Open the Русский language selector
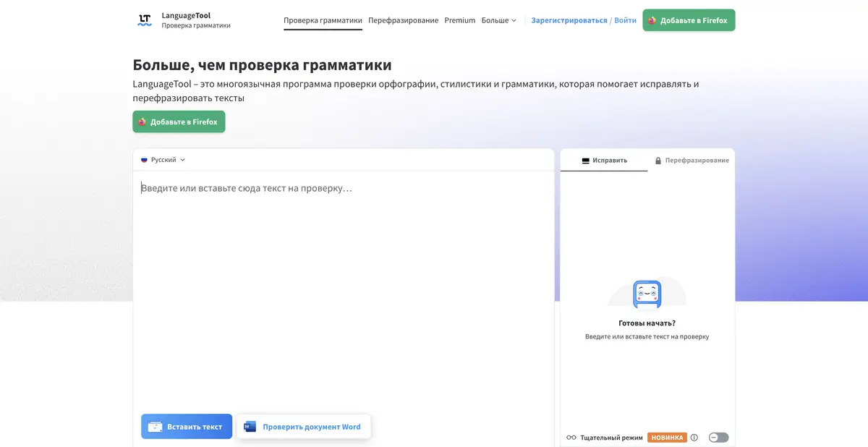The image size is (868, 447). point(163,160)
